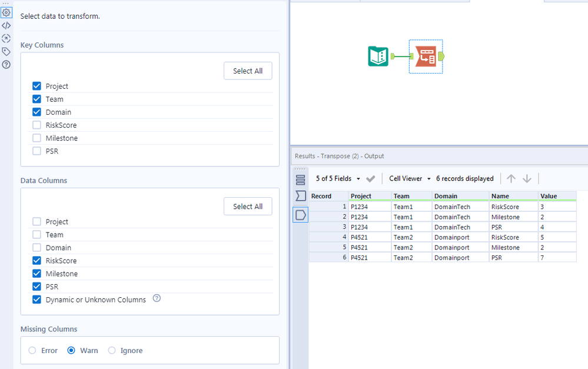Open the Navigation icon in sidebar
Screen dimensions: 588x369
[x=6, y=38]
